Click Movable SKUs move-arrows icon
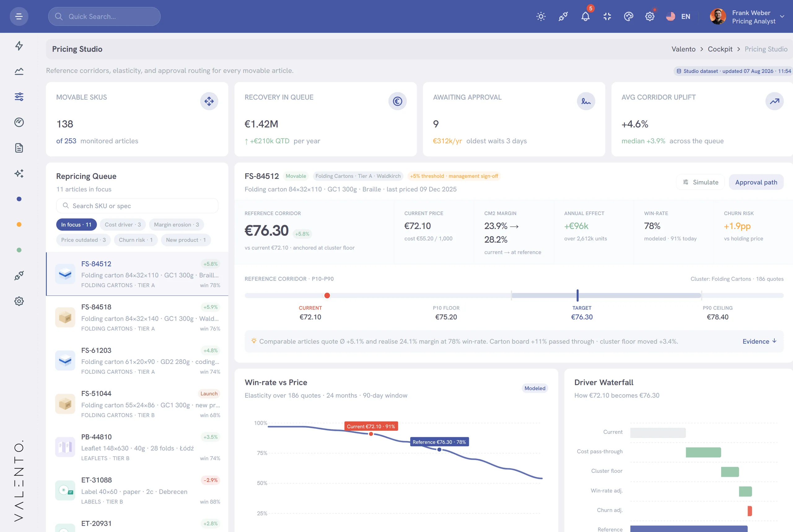 point(209,101)
